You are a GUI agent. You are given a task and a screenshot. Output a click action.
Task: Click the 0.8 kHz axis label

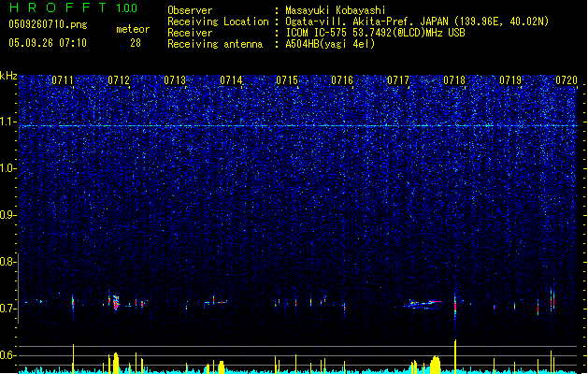(x=7, y=262)
